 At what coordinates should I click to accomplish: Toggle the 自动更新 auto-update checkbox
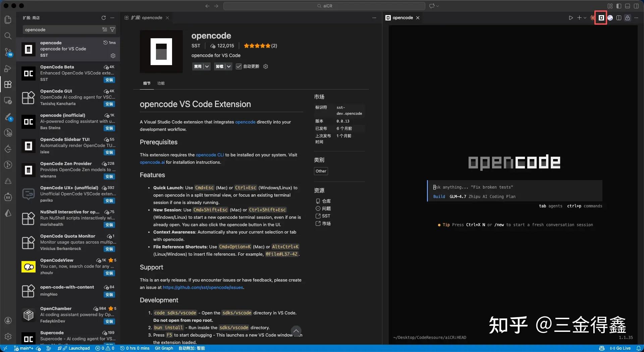click(239, 66)
